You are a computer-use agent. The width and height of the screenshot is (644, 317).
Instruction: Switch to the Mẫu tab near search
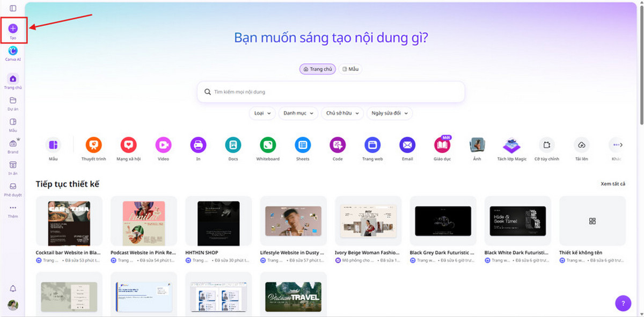(350, 69)
